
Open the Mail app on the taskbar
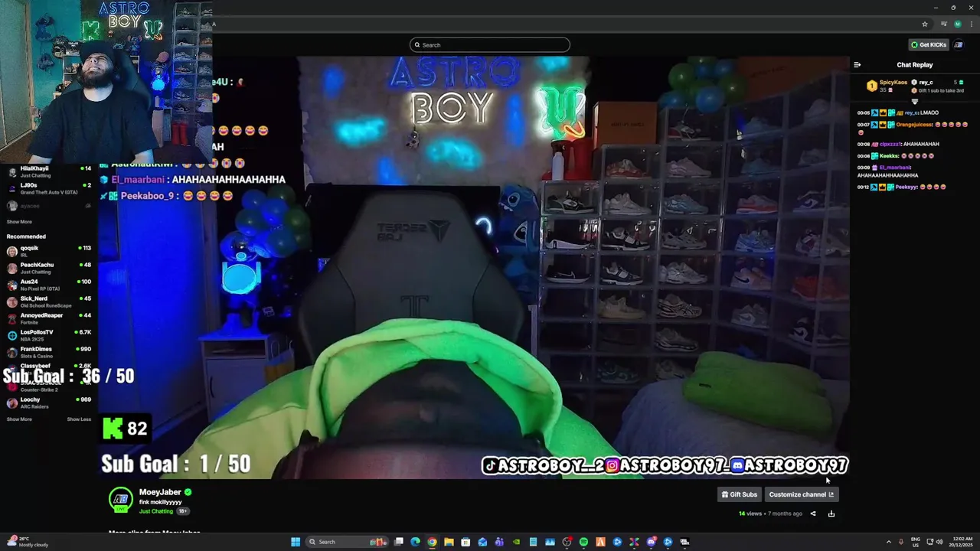tap(482, 542)
